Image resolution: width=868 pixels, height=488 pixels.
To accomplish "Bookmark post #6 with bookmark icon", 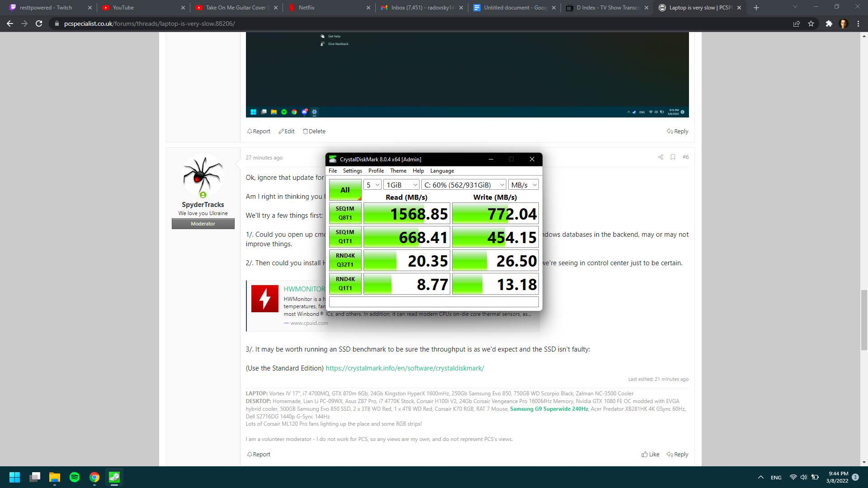I will pyautogui.click(x=673, y=157).
